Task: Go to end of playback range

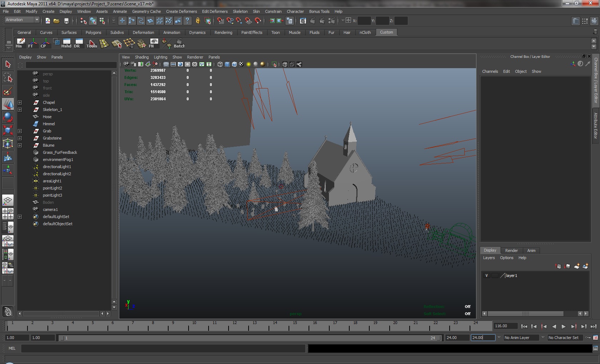Action: coord(593,327)
